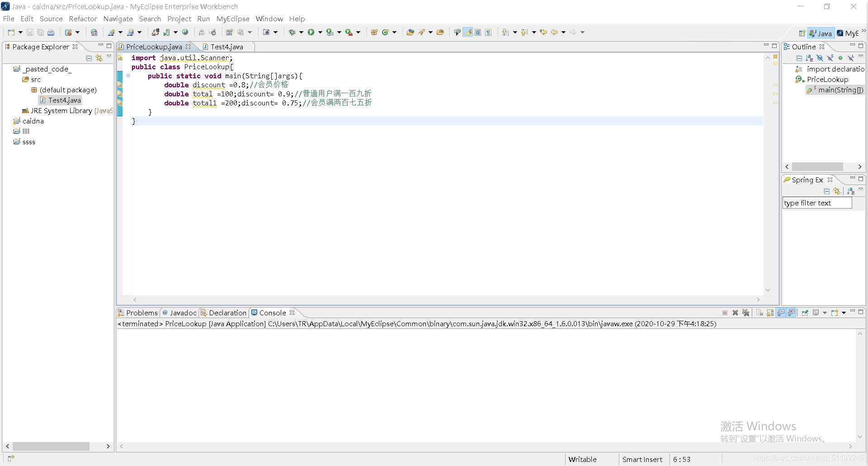Toggle Hide Fields in Outline
The width and height of the screenshot is (868, 466).
tap(820, 58)
